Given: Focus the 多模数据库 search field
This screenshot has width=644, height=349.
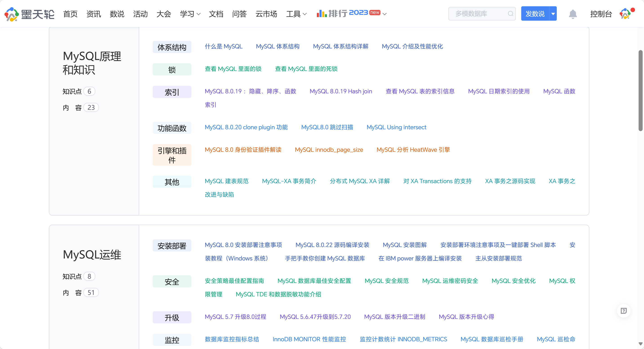Looking at the screenshot, I should coord(482,14).
